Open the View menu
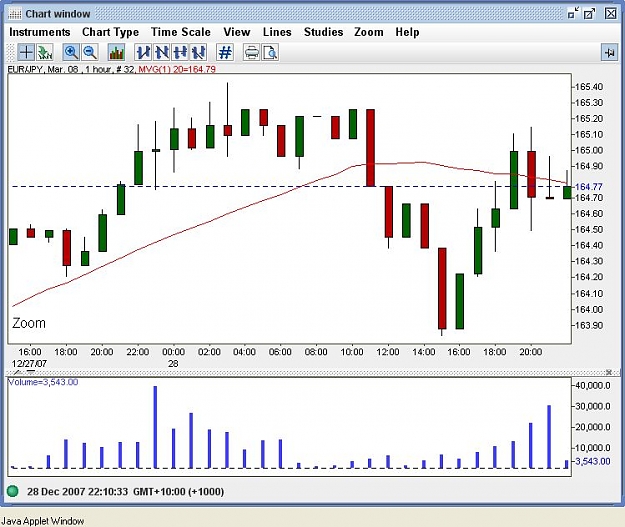This screenshot has height=527, width=625. point(237,32)
